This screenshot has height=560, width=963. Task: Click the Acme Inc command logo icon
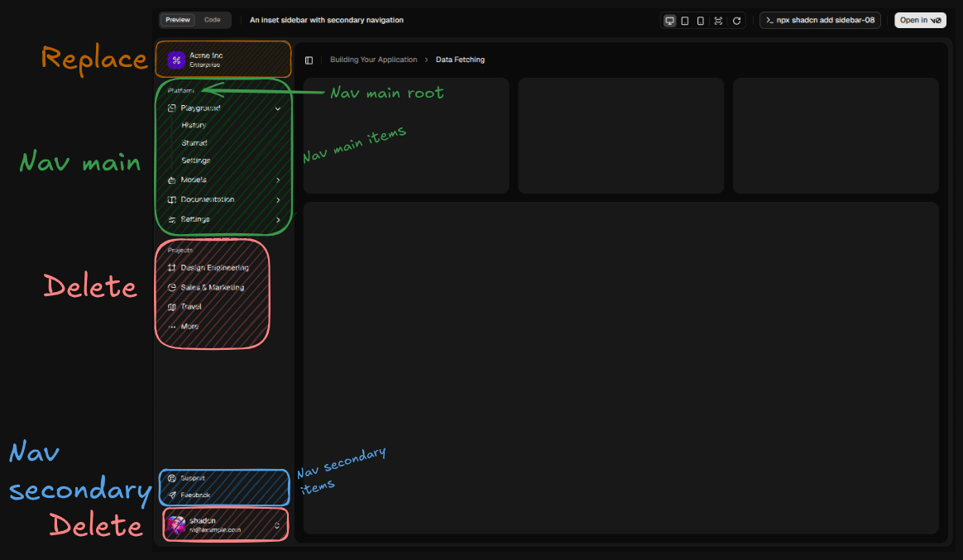(x=176, y=60)
